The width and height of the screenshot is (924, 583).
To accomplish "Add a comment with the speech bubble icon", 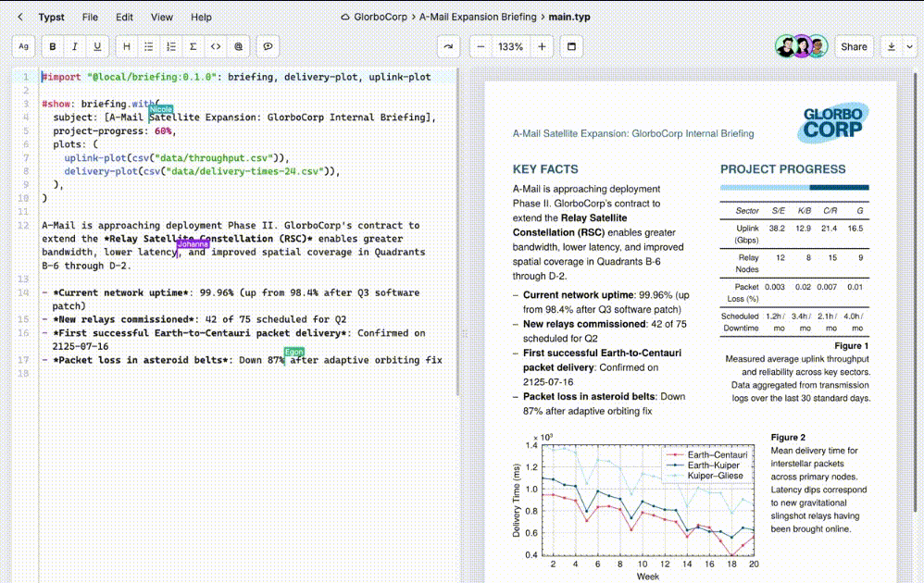I will 268,46.
